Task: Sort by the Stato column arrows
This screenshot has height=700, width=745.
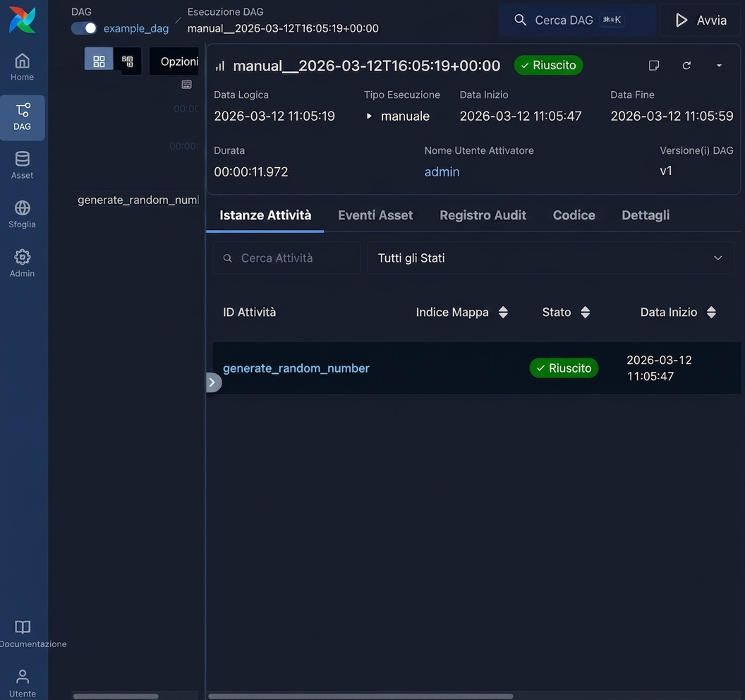Action: coord(586,312)
